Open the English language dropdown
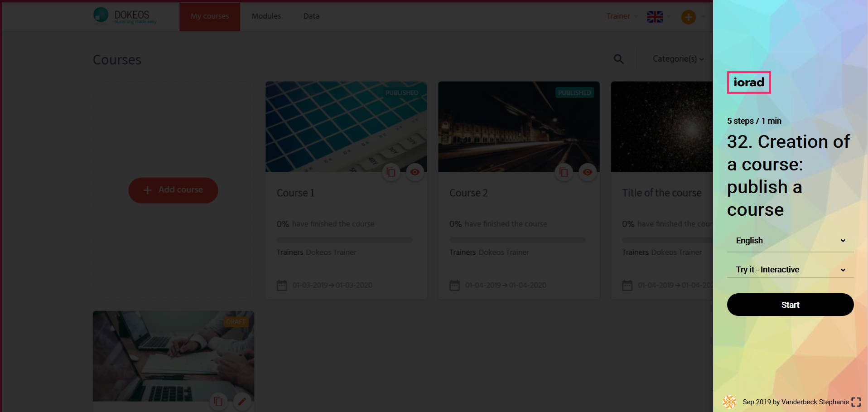868x412 pixels. click(790, 241)
